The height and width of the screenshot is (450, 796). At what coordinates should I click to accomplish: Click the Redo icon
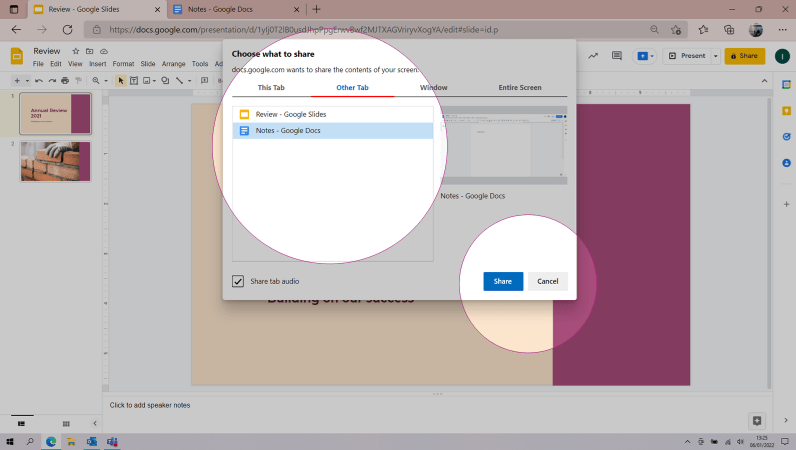[x=52, y=80]
